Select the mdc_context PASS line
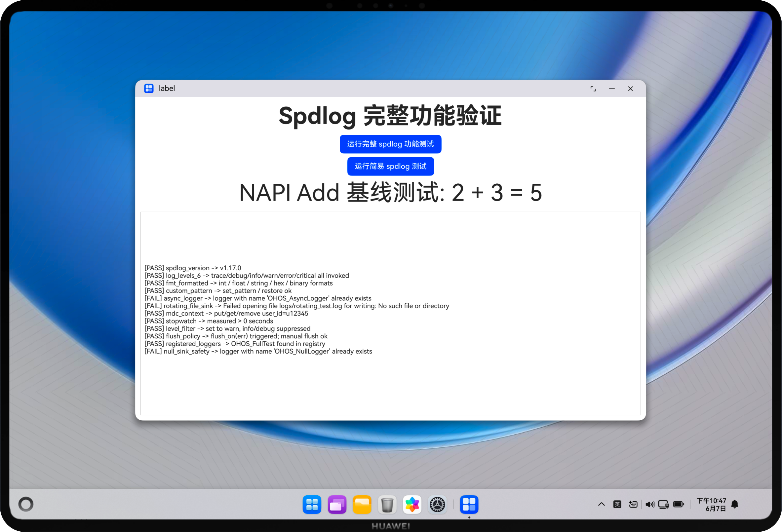The image size is (782, 532). [226, 313]
